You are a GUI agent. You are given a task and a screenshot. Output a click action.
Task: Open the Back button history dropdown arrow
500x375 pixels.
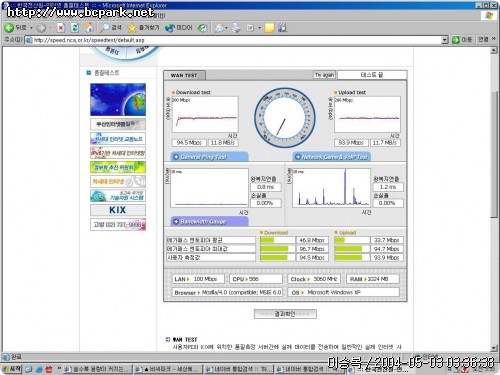tap(31, 28)
